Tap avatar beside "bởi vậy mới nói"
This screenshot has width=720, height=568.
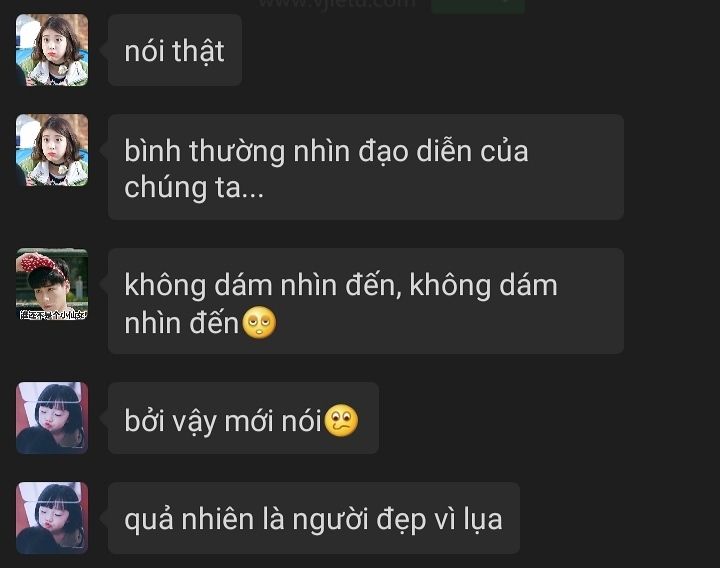point(52,418)
